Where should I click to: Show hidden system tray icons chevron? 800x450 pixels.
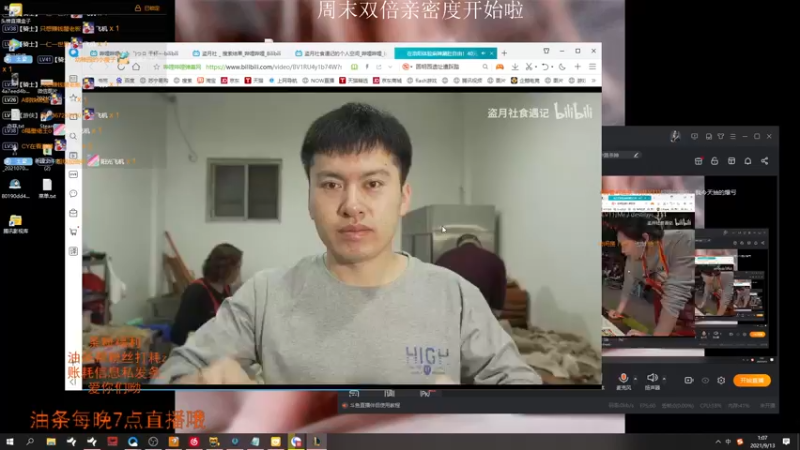pos(718,441)
